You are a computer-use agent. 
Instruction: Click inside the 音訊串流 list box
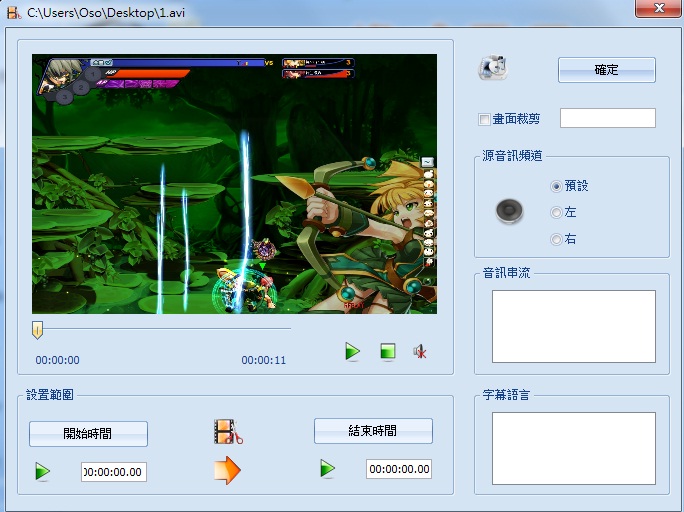coord(574,326)
